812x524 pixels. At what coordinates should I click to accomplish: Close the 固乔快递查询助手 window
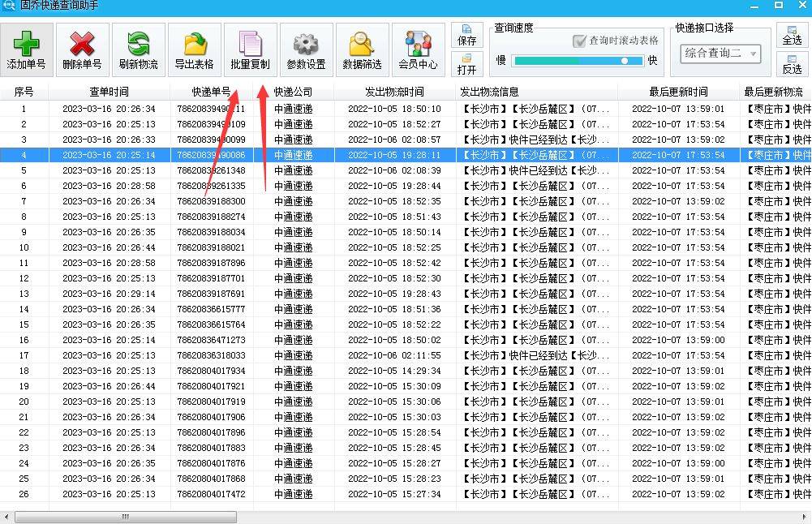802,5
